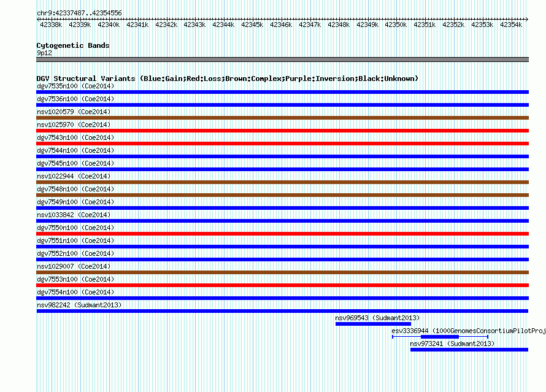This screenshot has height=392, width=546.
Task: Select red loss bar under dgv7543n100
Action: (282, 144)
